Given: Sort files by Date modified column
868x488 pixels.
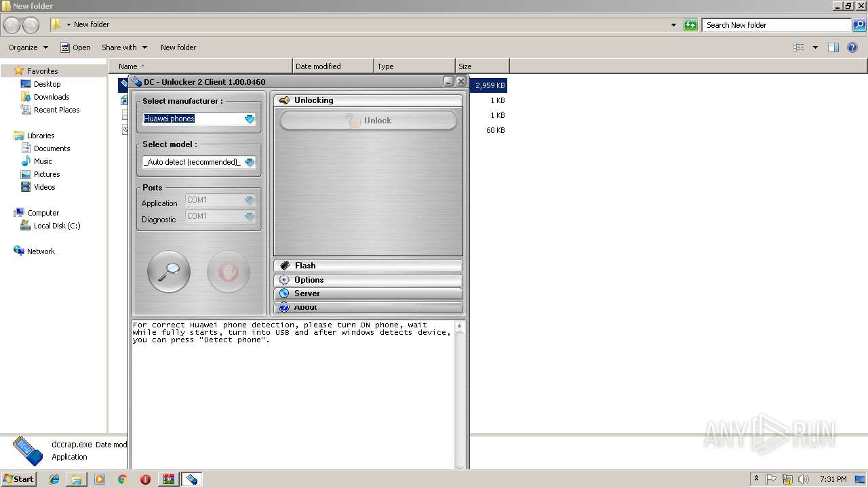Looking at the screenshot, I should point(333,66).
